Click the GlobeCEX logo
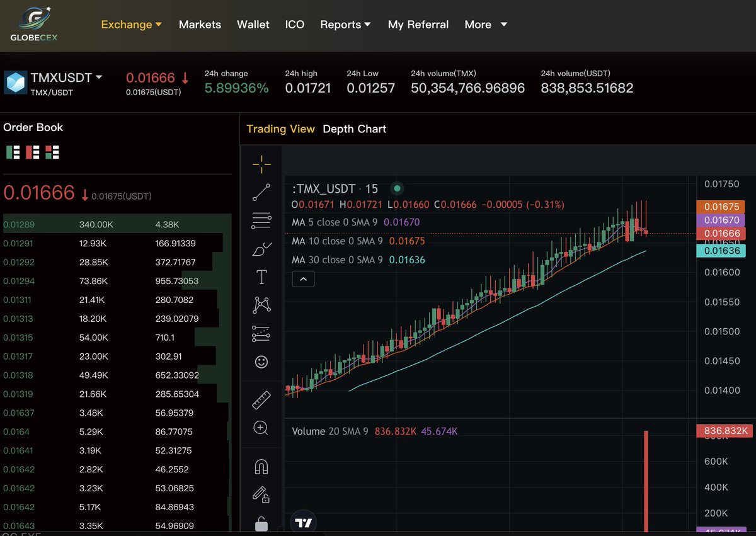Viewport: 756px width, 536px height. point(35,24)
